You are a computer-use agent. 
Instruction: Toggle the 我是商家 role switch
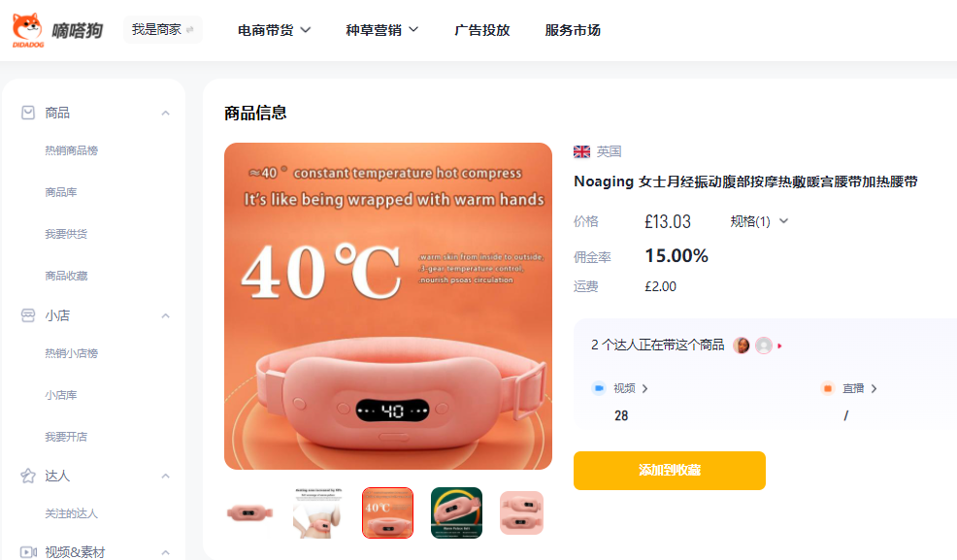pos(163,30)
